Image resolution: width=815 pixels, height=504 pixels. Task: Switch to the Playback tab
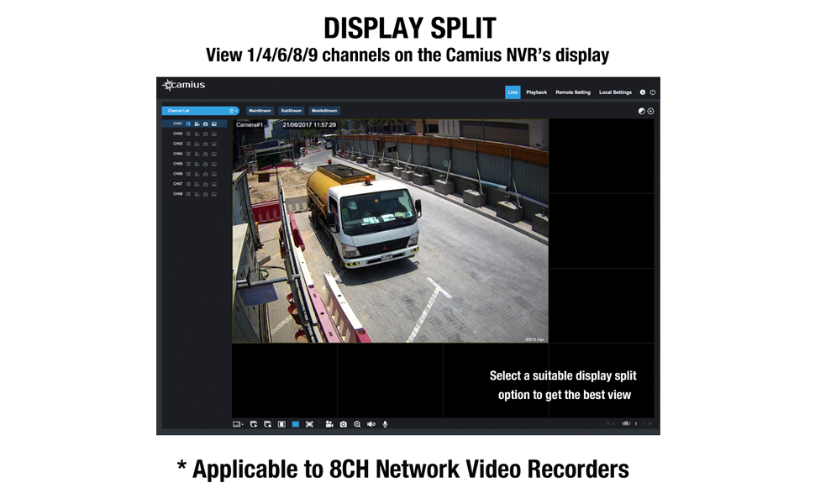click(x=536, y=92)
